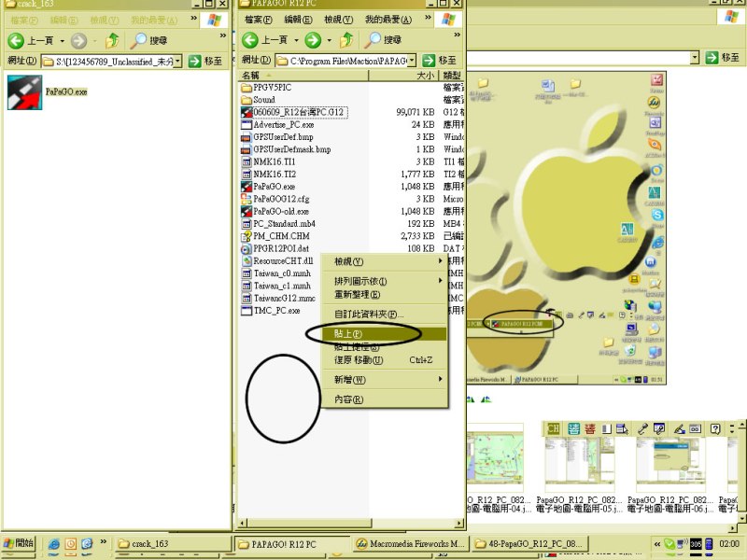This screenshot has height=560, width=747.
Task: Expand menu bar overflow chevron in PAPAGO! R12 PC window
Action: click(428, 18)
